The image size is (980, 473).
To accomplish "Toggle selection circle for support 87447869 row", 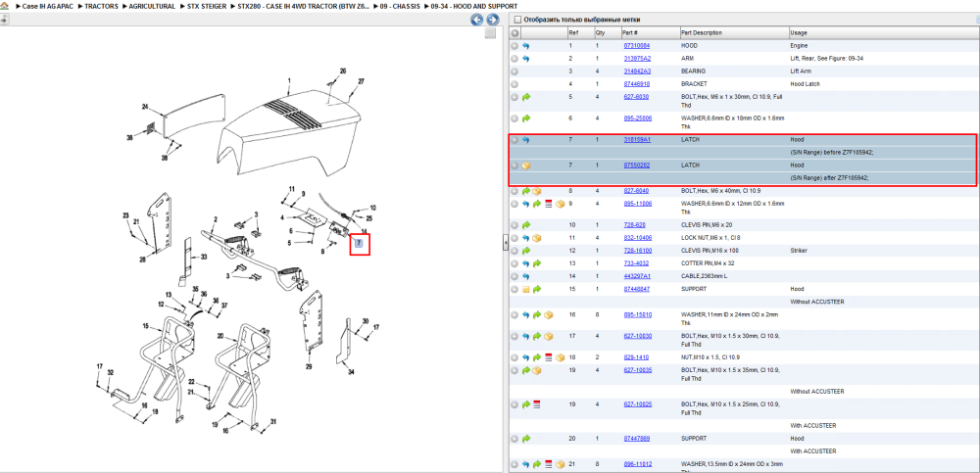I will pyautogui.click(x=514, y=439).
